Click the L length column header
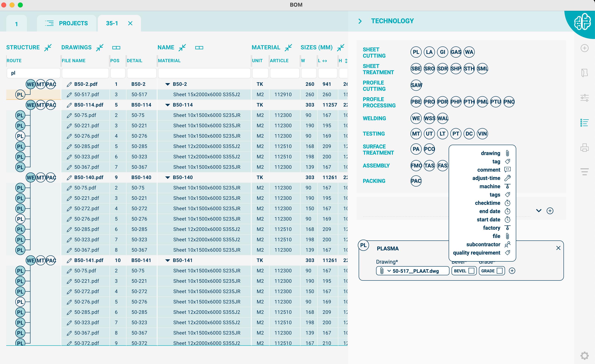 tap(322, 61)
